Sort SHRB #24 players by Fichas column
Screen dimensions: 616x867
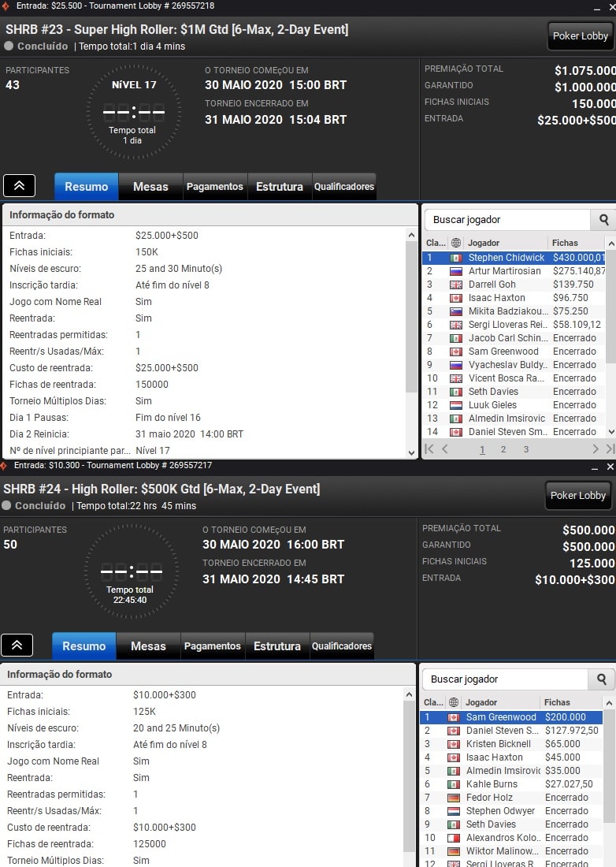pos(570,702)
